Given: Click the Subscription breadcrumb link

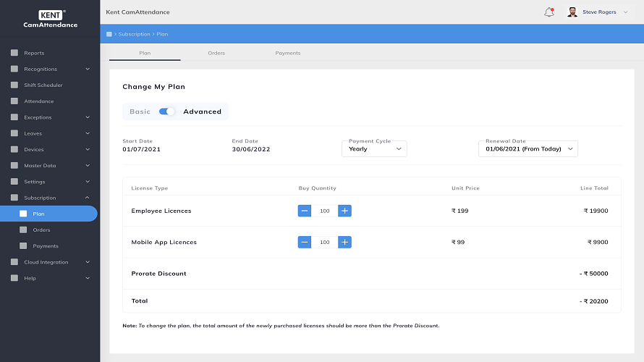Looking at the screenshot, I should 134,34.
